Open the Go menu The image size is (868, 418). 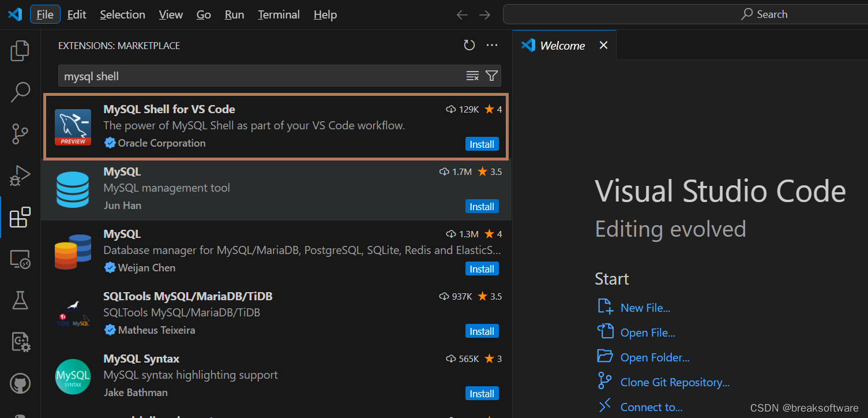click(204, 14)
